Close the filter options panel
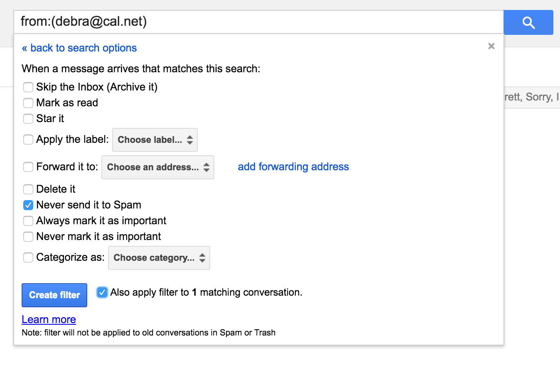 pos(491,46)
